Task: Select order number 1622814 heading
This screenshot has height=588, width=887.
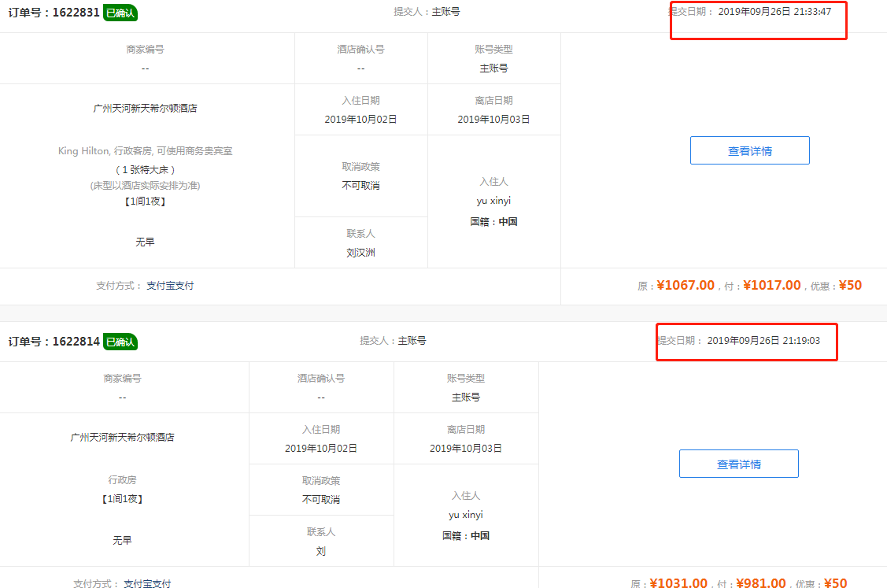Action: coord(54,342)
